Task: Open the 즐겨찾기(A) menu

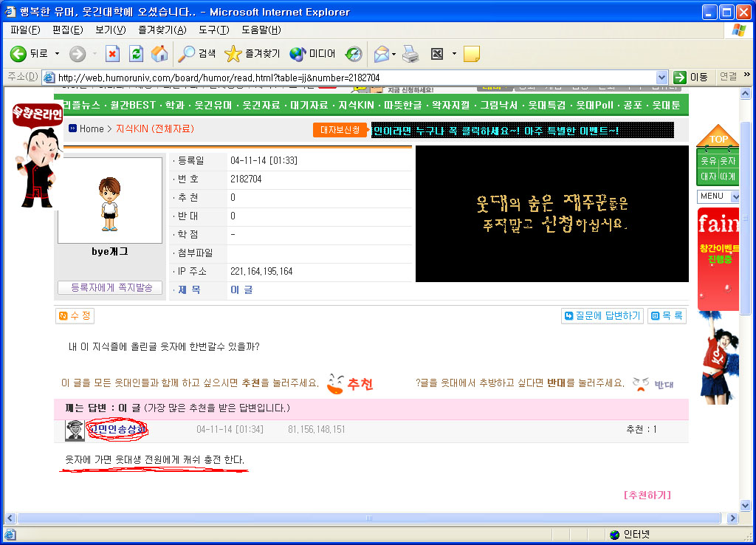Action: coord(162,30)
